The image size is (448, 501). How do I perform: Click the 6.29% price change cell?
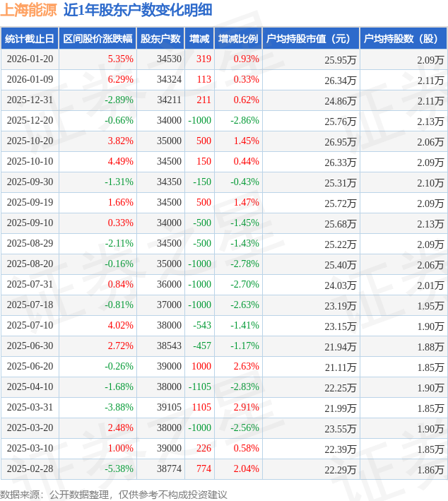point(120,80)
